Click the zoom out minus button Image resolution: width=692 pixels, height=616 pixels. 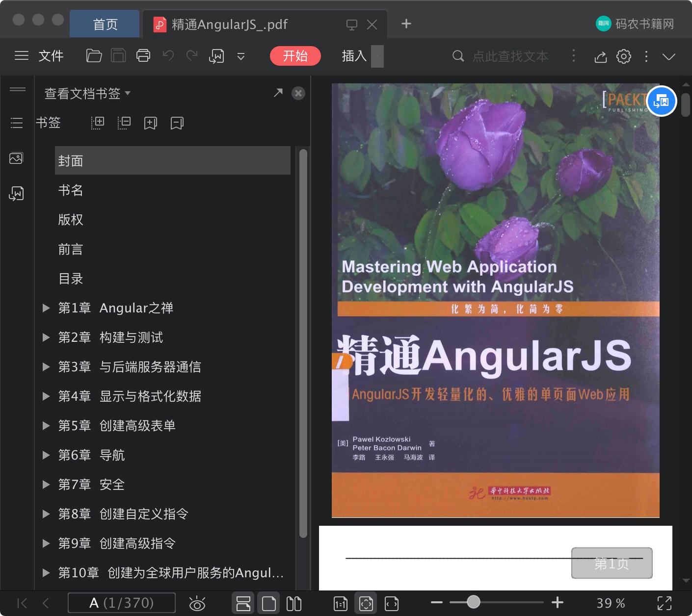click(x=437, y=602)
